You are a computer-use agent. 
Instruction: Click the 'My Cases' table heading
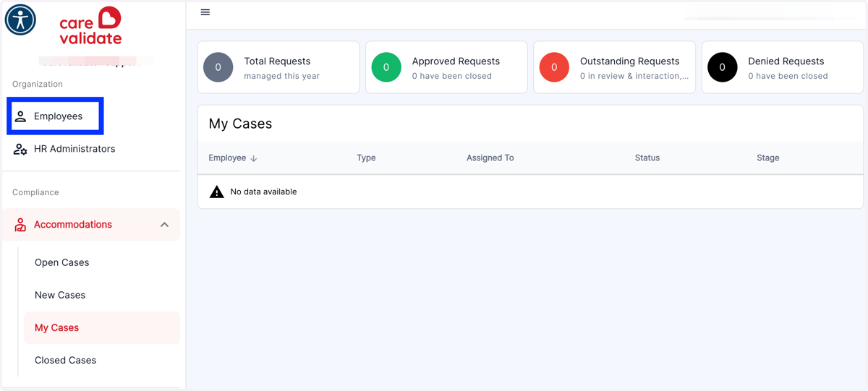(x=240, y=124)
